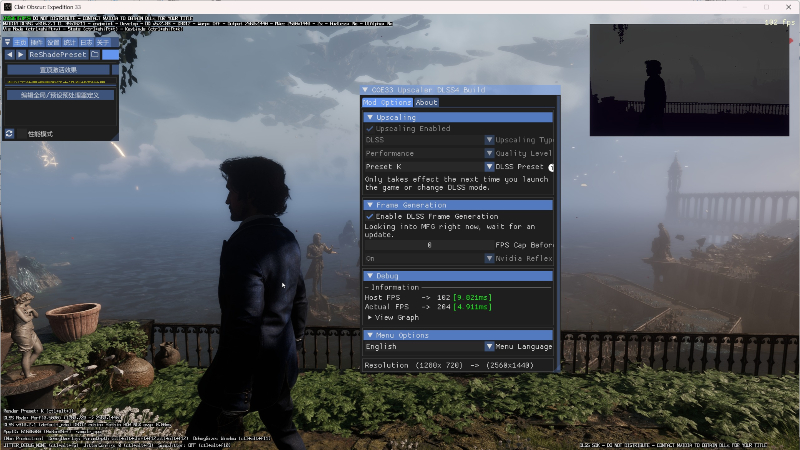
Task: Click the DLSS Preset info icon
Action: (x=551, y=167)
